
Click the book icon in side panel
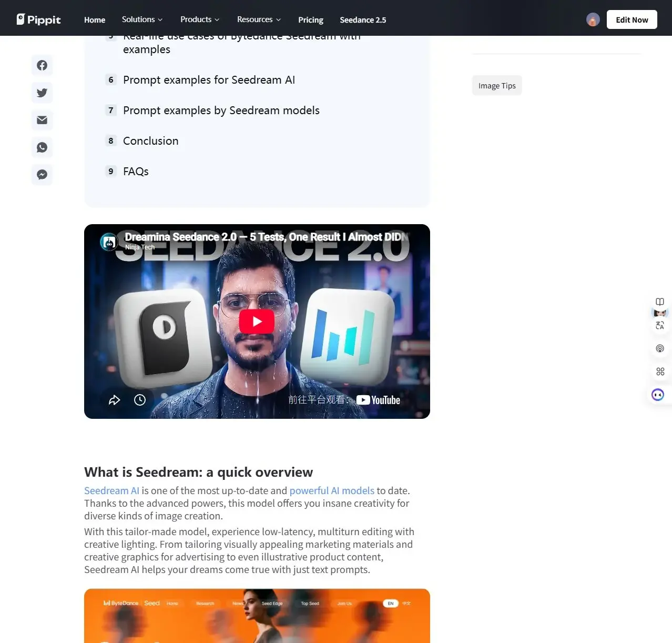660,302
